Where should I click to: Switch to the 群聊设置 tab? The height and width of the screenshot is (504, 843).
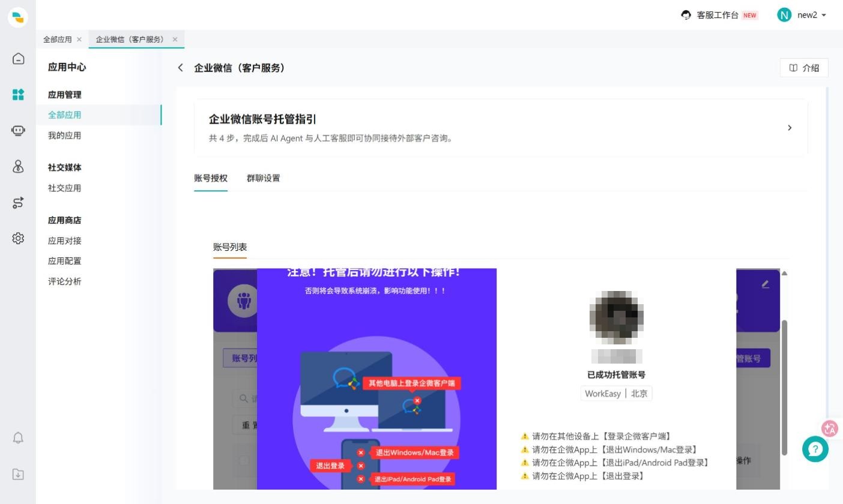click(264, 178)
